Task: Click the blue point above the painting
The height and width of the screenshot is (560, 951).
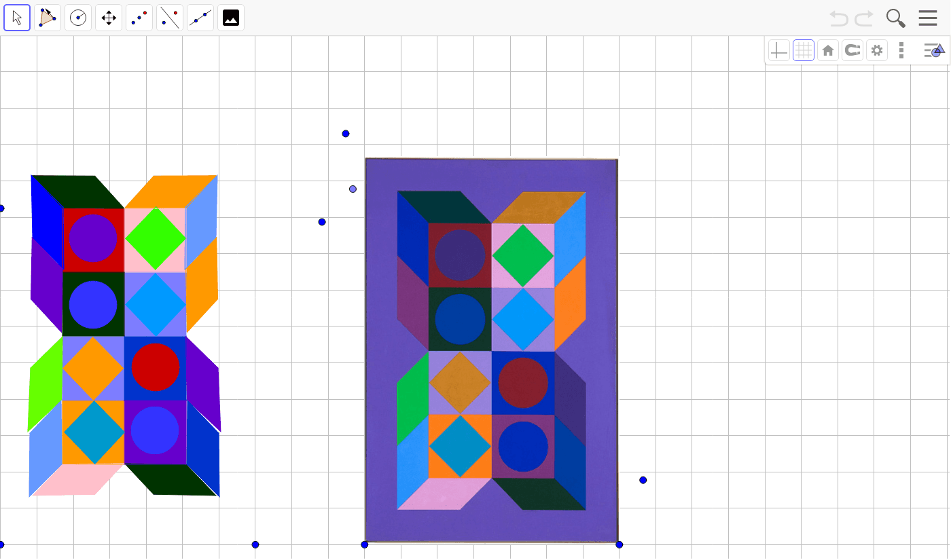Action: [346, 134]
